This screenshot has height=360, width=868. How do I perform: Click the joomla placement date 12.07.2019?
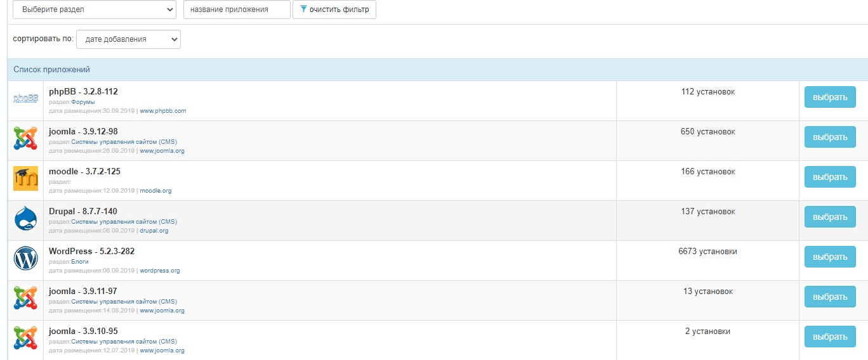coord(119,350)
